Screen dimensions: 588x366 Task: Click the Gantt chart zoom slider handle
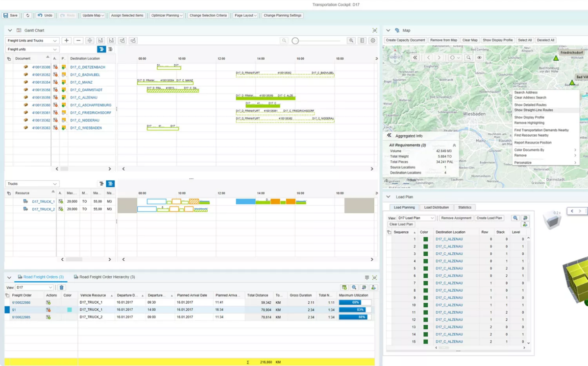point(295,41)
